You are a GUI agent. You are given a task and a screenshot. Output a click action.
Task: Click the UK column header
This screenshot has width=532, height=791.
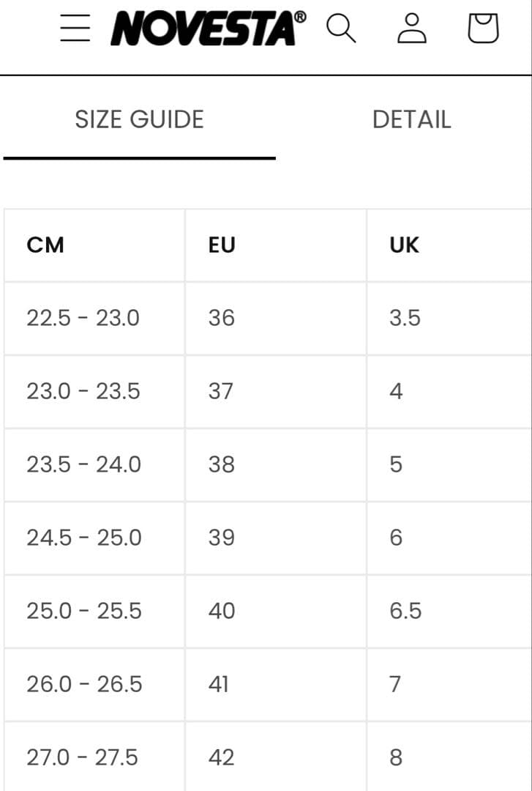404,245
